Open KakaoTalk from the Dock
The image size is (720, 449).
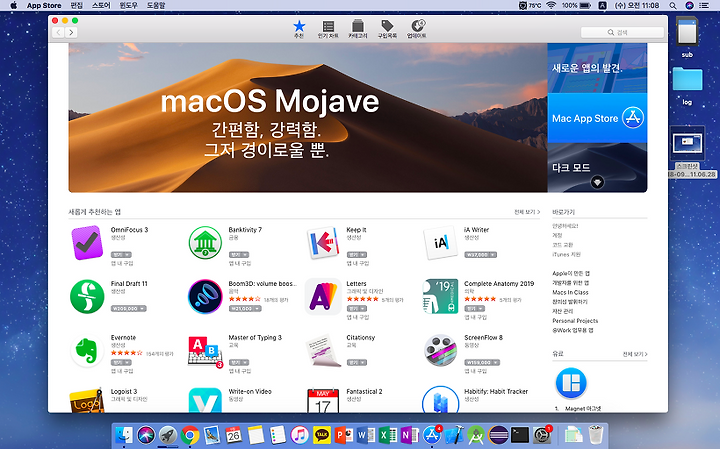pos(322,435)
